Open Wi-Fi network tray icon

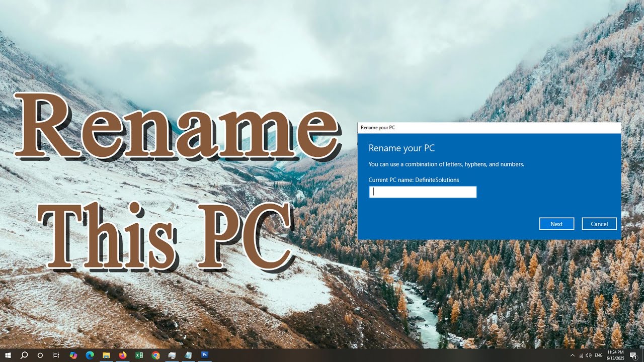click(581, 355)
